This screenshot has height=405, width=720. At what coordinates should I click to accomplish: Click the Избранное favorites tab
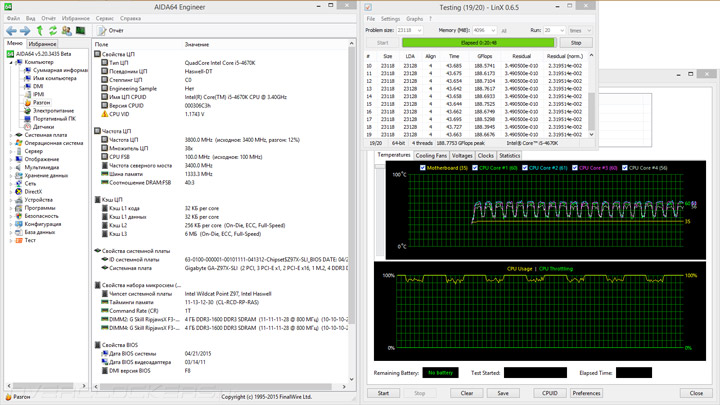[x=42, y=44]
